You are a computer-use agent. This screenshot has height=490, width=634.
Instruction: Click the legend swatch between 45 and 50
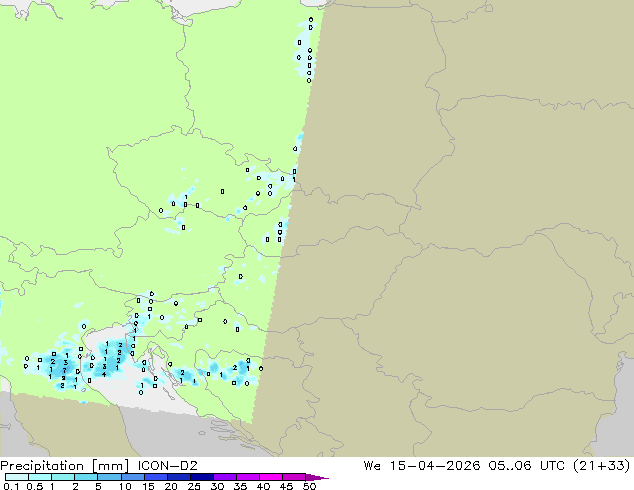coord(294,477)
